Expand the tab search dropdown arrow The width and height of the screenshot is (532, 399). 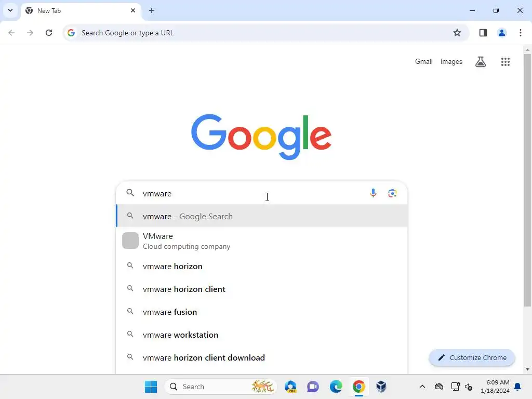10,10
